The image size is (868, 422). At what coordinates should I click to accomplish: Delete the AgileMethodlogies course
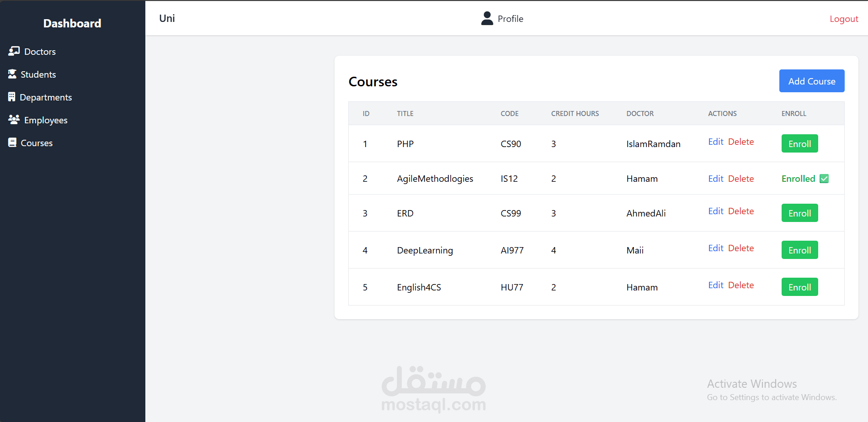point(741,179)
